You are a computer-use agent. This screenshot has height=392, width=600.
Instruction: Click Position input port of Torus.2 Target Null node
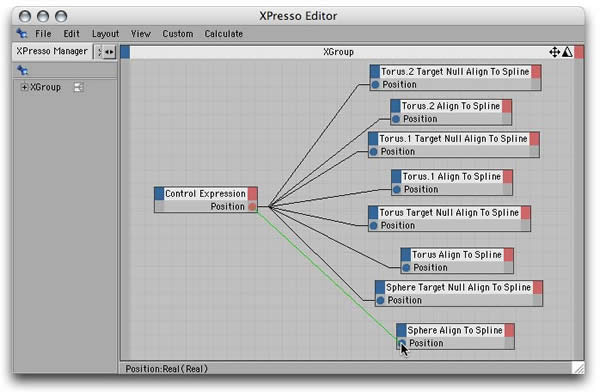375,85
